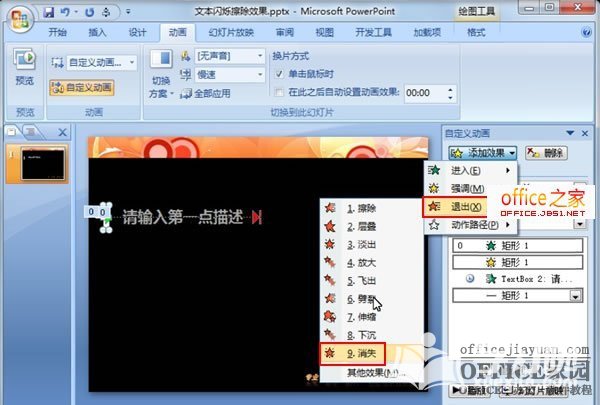600x405 pixels.
Task: Click the Undo arrow icon
Action: [x=65, y=11]
